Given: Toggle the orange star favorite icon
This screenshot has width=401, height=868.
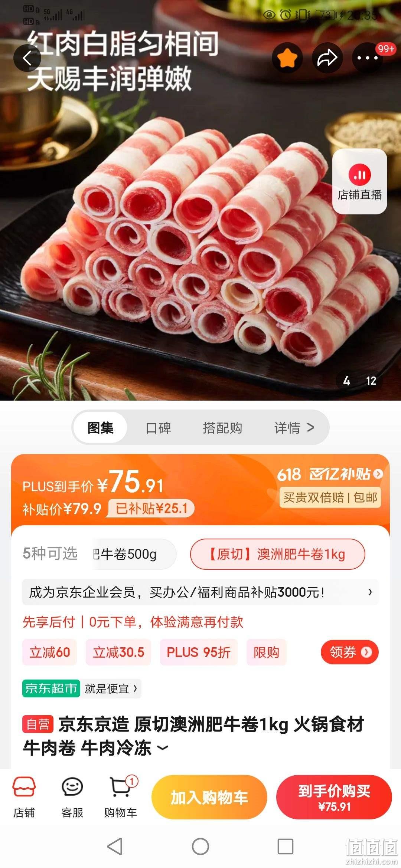Looking at the screenshot, I should click(287, 58).
